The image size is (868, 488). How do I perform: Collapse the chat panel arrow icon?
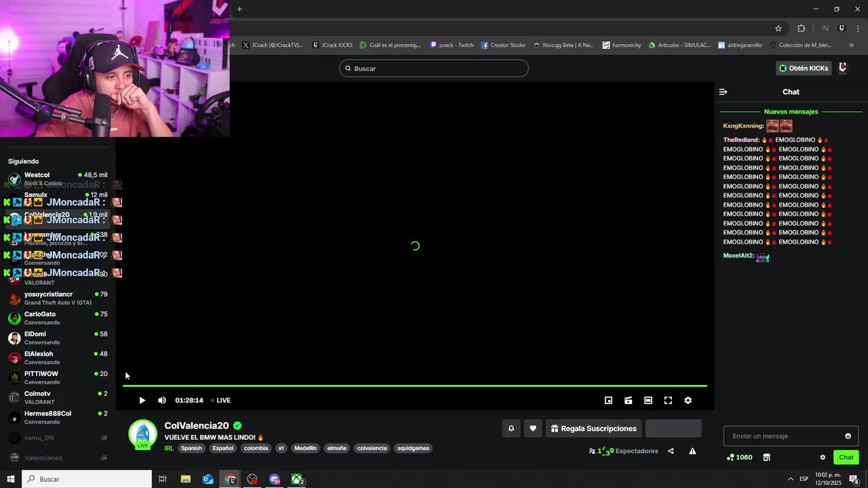click(x=723, y=91)
